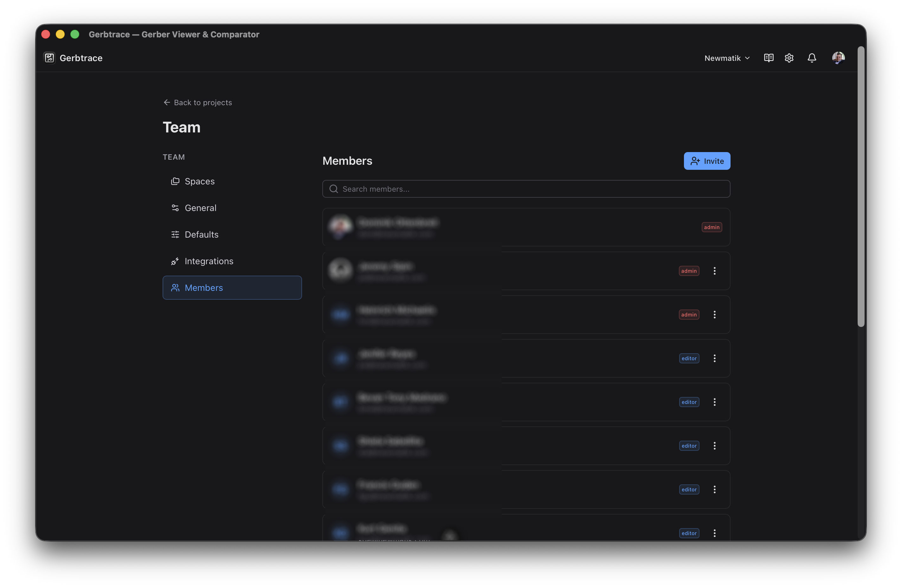Click the admin badge of first member

712,227
